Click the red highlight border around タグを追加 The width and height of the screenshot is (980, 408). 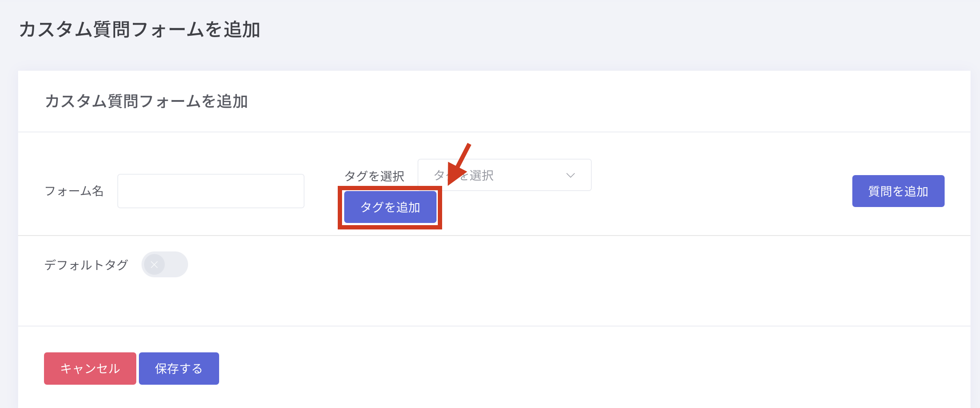pos(340,207)
